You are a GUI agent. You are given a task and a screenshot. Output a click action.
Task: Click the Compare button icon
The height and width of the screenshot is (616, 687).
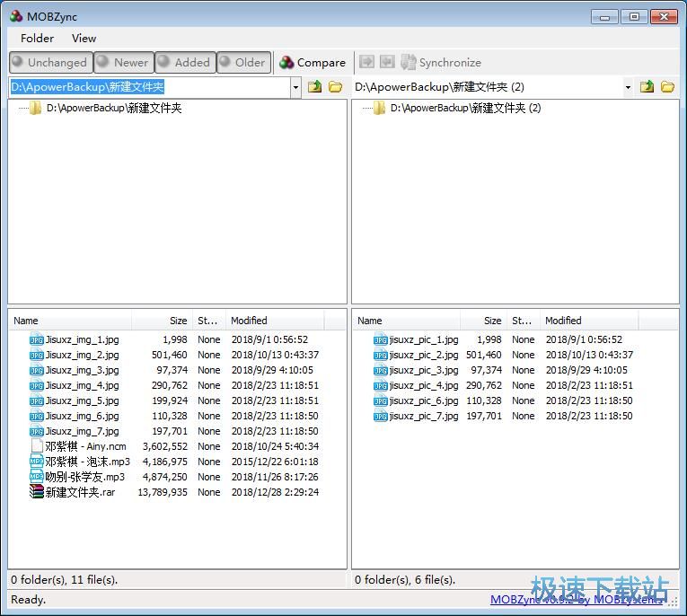pos(287,63)
